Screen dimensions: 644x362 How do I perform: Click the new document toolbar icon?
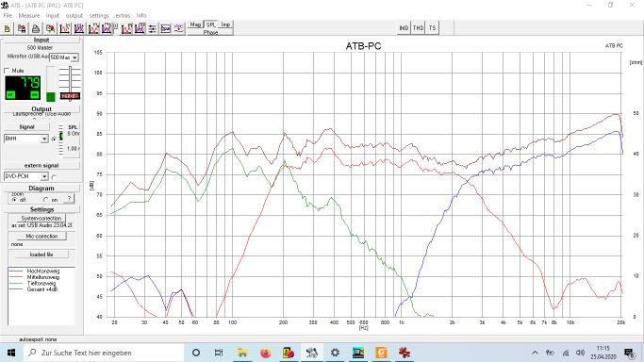click(8, 28)
